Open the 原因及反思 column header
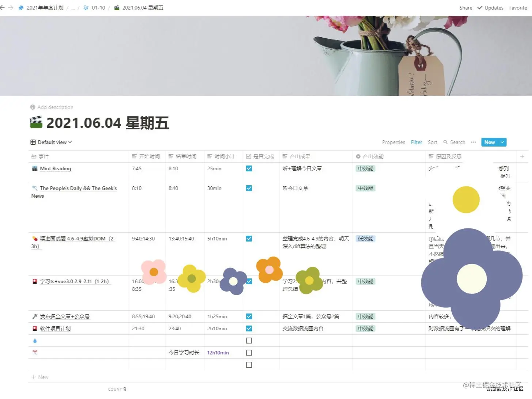 pos(471,156)
